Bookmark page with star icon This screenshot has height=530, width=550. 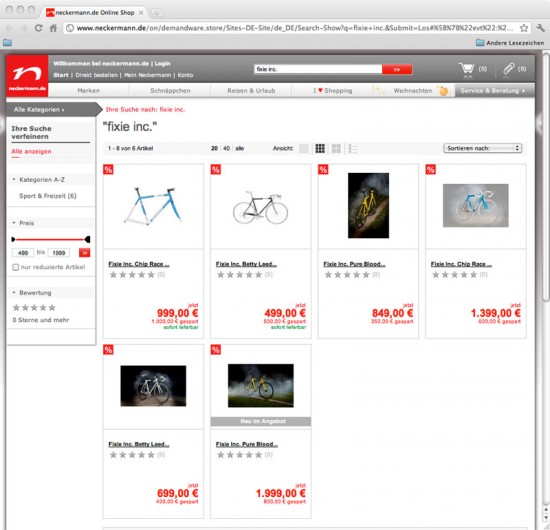(x=524, y=28)
